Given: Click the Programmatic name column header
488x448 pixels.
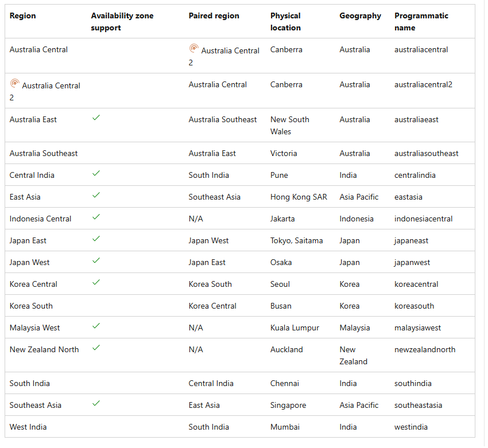Looking at the screenshot, I should pos(421,22).
